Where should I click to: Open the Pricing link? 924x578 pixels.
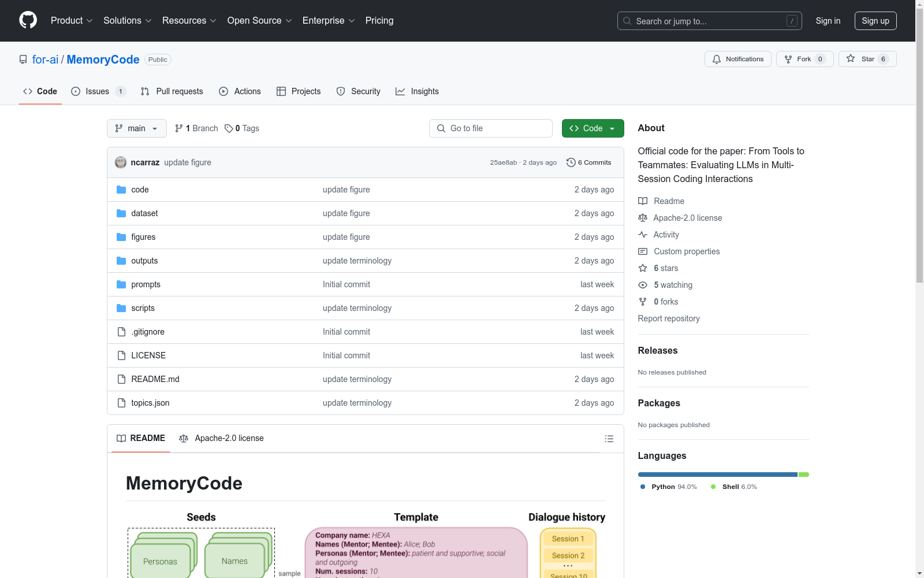379,21
